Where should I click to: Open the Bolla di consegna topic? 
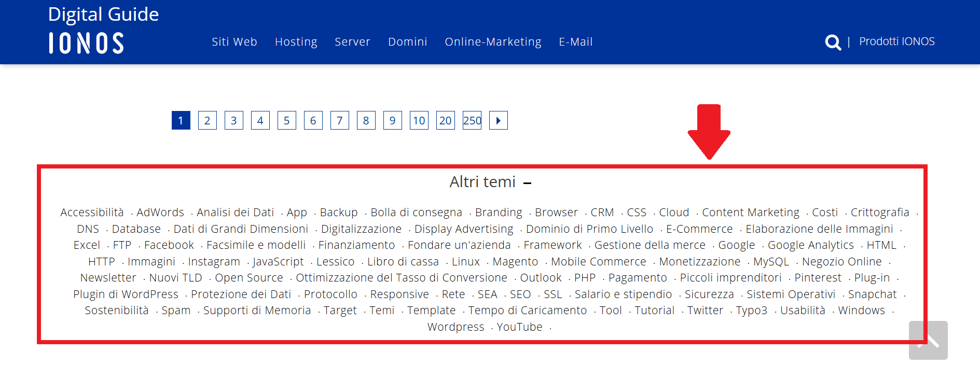pos(416,212)
